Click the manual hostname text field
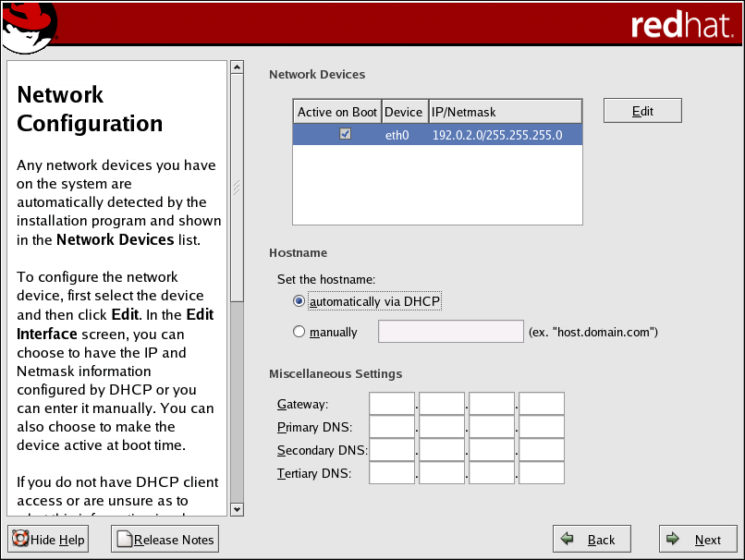Image resolution: width=745 pixels, height=560 pixels. pyautogui.click(x=451, y=332)
